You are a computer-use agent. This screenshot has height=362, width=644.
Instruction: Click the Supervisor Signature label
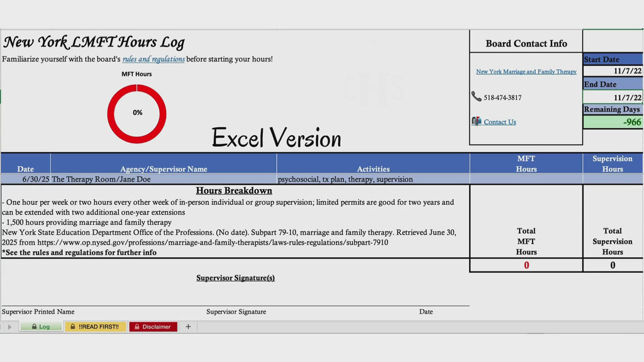[x=236, y=312]
